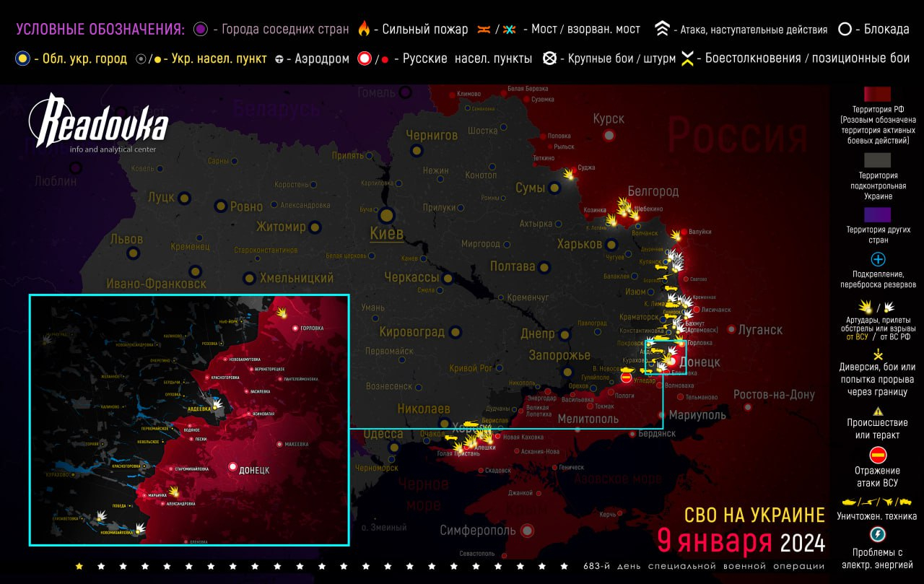Click '683-й день специальной военной операции' text
924x584 pixels.
(x=704, y=566)
